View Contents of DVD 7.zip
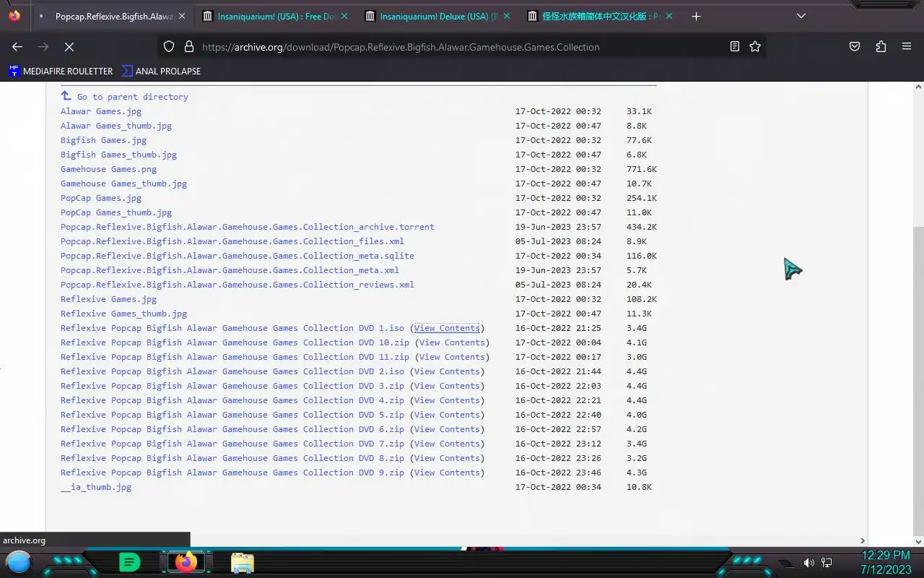Image resolution: width=924 pixels, height=578 pixels. pyautogui.click(x=447, y=444)
